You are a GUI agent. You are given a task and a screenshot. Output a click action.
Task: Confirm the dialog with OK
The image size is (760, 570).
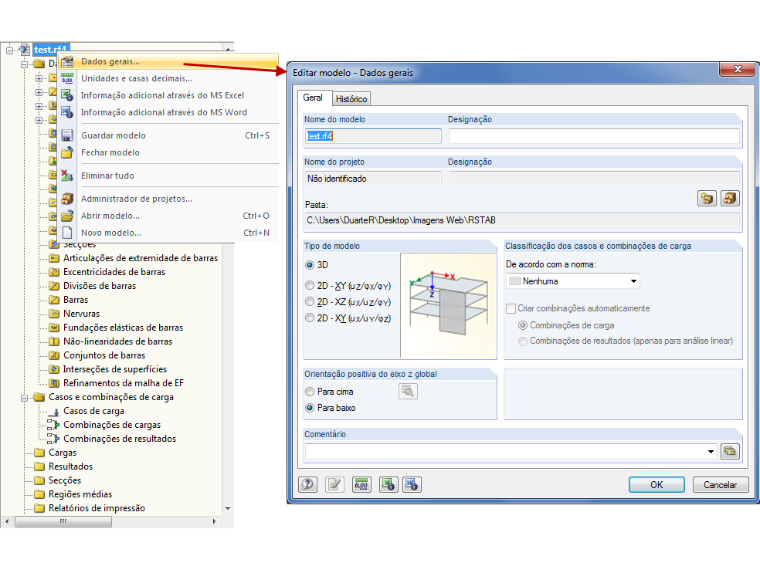(x=657, y=484)
